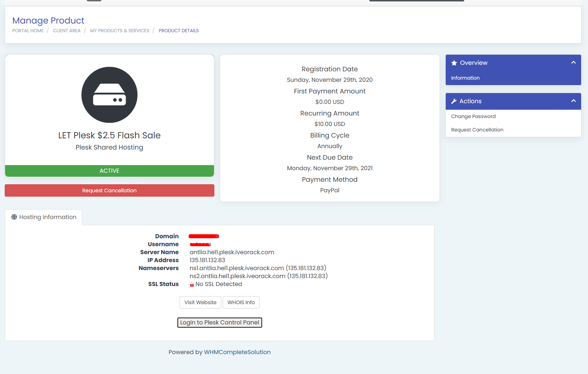Open the Hosting Information tab
Screen dimensions: 588x374
(x=43, y=217)
